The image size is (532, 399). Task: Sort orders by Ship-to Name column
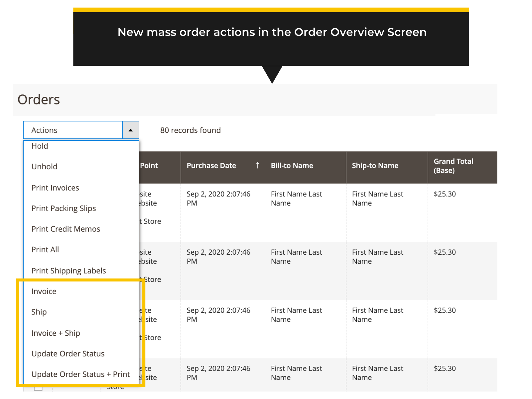point(375,165)
